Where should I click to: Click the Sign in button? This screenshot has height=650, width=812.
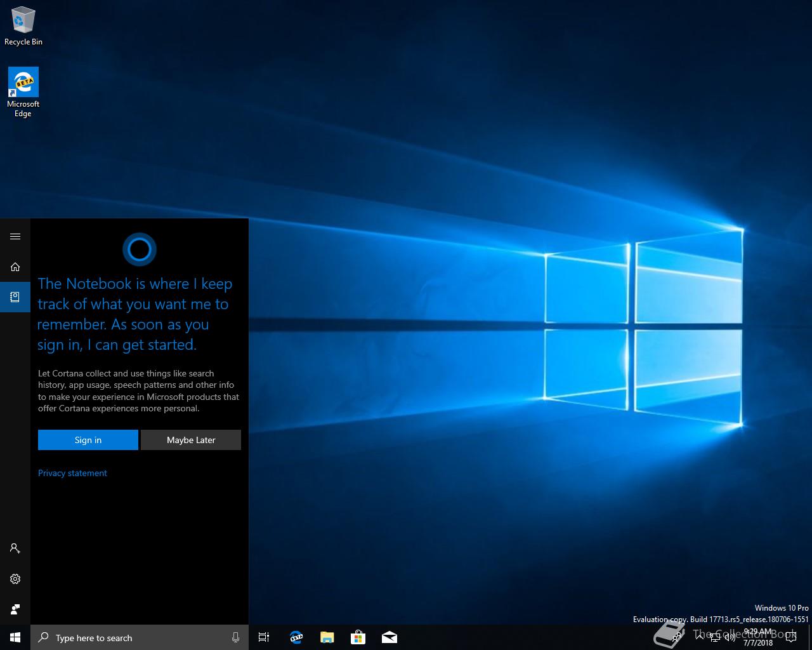click(88, 440)
